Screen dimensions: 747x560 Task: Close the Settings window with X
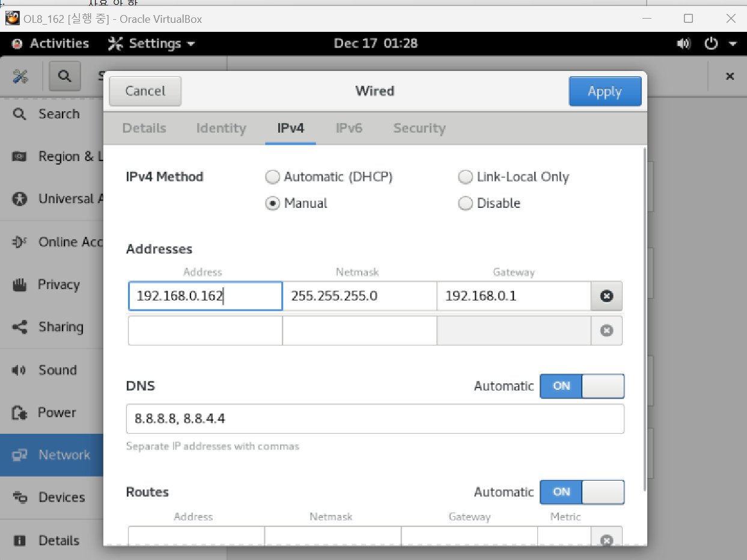[730, 76]
